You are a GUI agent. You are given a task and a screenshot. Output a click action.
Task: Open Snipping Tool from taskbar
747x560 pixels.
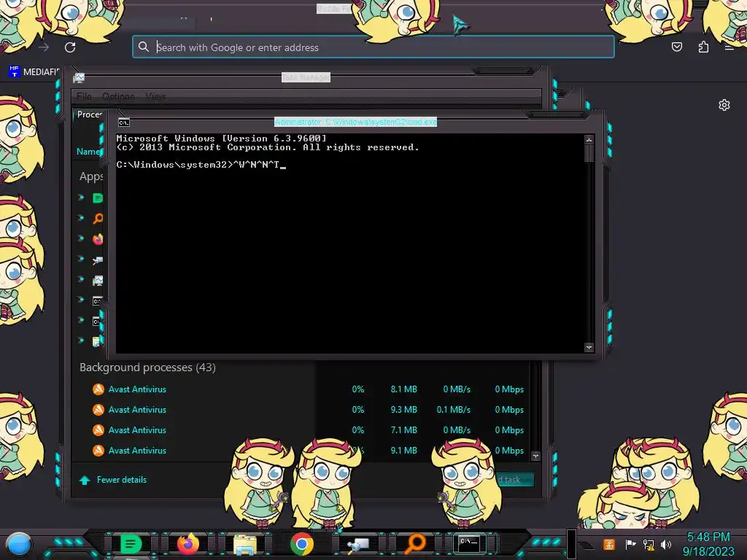coord(358,544)
